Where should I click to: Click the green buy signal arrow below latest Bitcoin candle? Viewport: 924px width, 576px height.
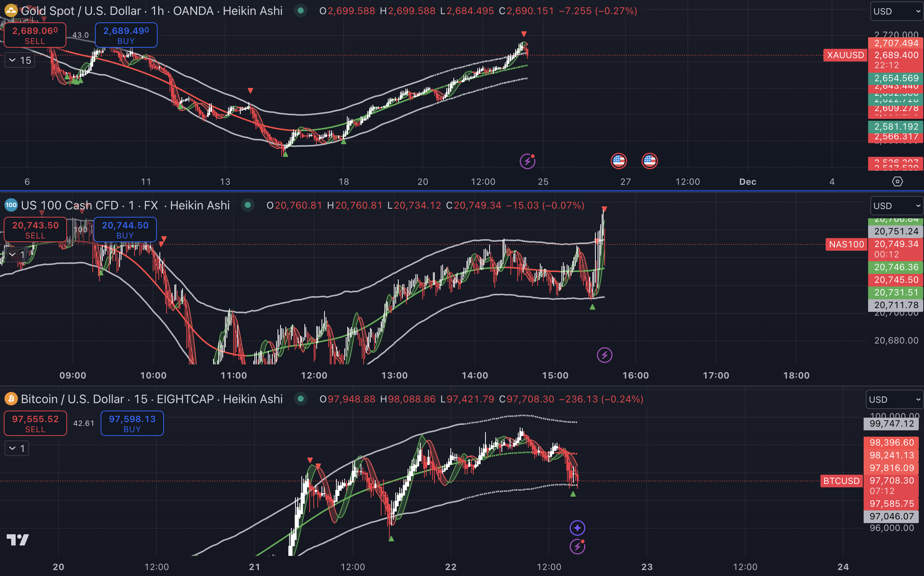point(573,494)
